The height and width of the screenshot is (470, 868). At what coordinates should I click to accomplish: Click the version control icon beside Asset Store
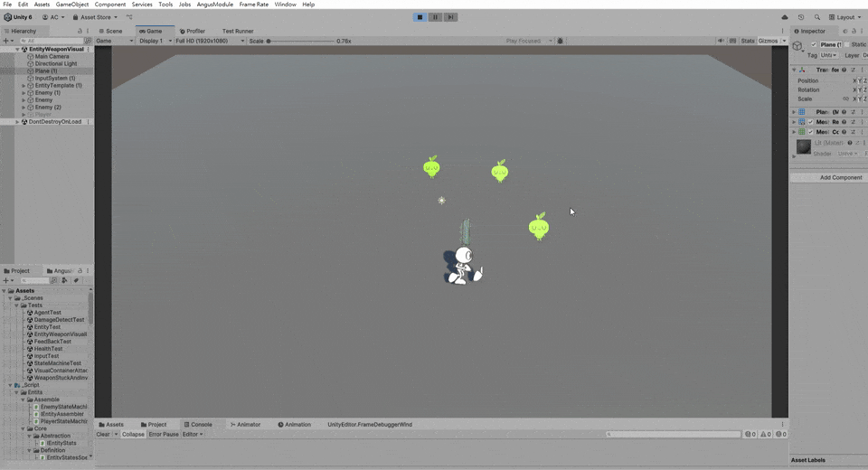pos(129,17)
